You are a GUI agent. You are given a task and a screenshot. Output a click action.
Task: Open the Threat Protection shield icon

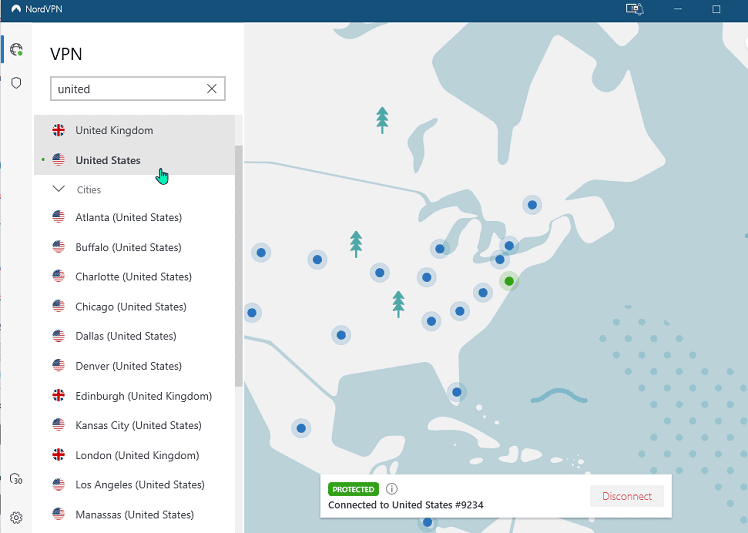point(16,83)
